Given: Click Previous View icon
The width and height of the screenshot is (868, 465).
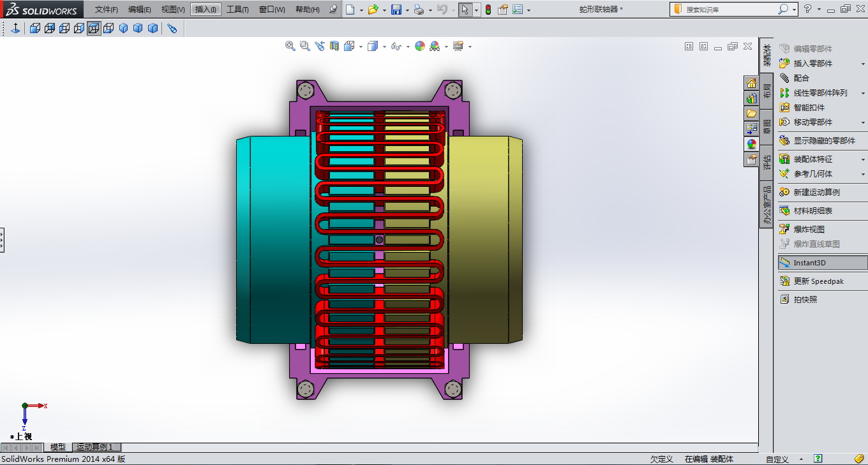Looking at the screenshot, I should tap(320, 46).
